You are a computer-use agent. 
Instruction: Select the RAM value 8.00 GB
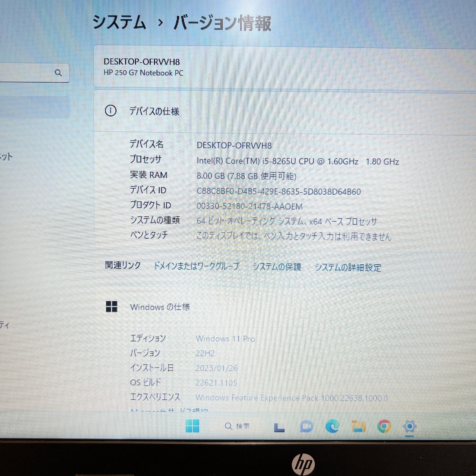click(247, 176)
